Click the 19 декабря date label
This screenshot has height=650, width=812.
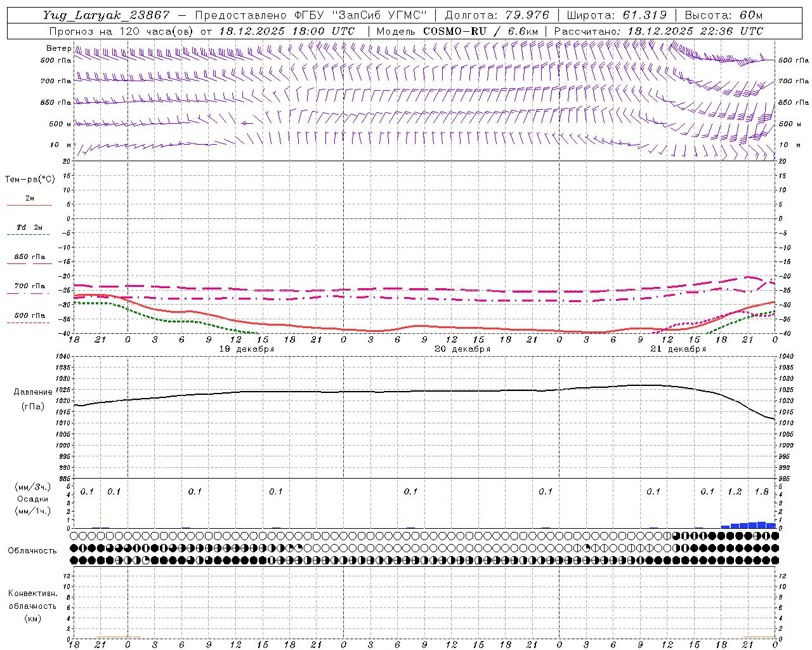[x=247, y=349]
